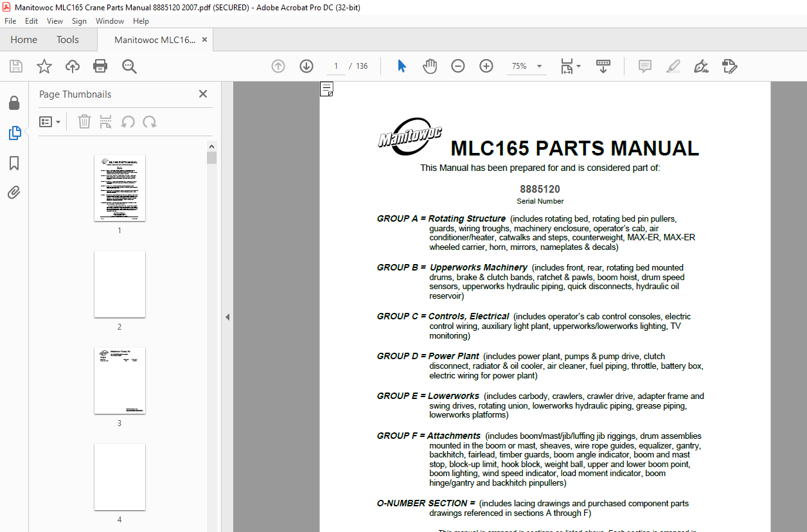The width and height of the screenshot is (807, 532).
Task: Select page 3 thumbnail
Action: click(120, 381)
